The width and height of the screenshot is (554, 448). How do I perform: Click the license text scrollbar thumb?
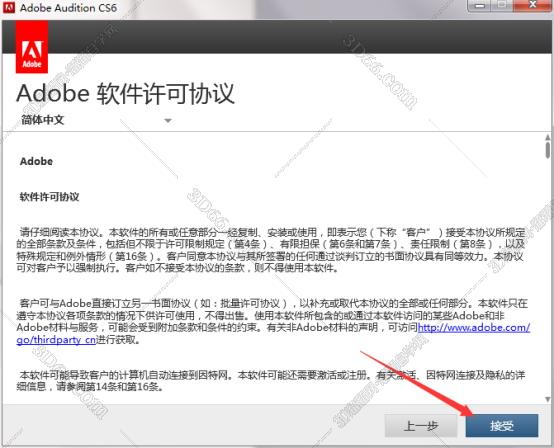[x=548, y=150]
